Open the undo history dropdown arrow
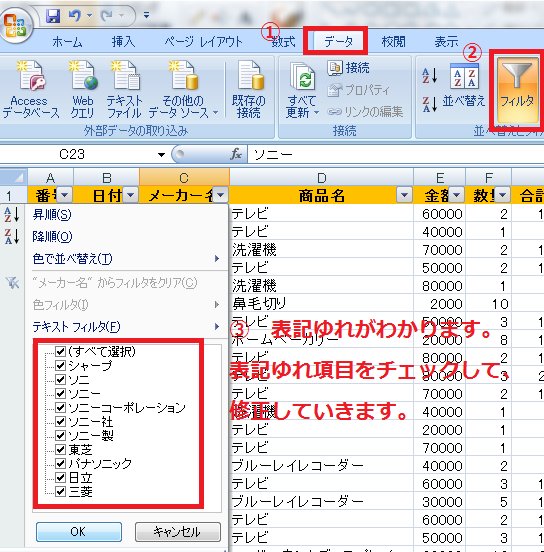544x552 pixels. [x=89, y=15]
